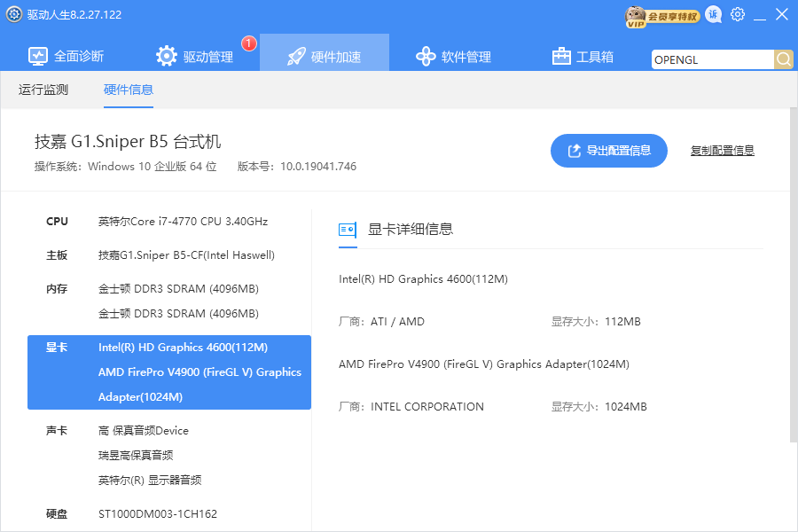Click Intel(R) HD Graphics 4600(112M) in list

(184, 348)
